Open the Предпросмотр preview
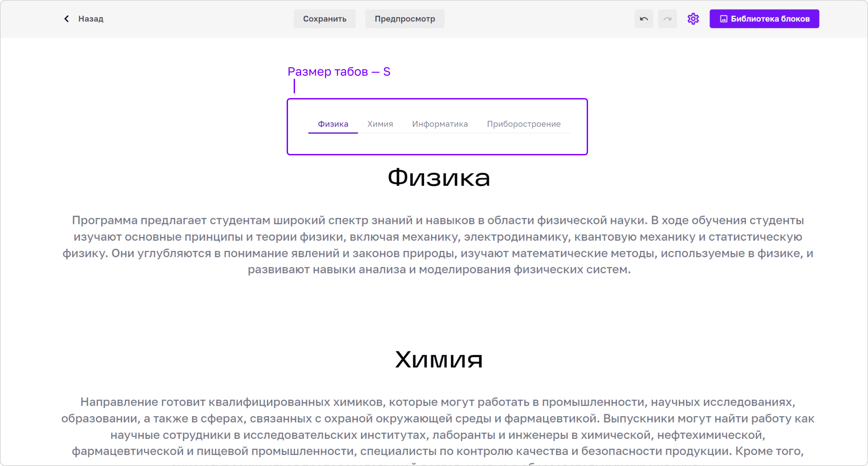This screenshot has height=466, width=868. (405, 19)
